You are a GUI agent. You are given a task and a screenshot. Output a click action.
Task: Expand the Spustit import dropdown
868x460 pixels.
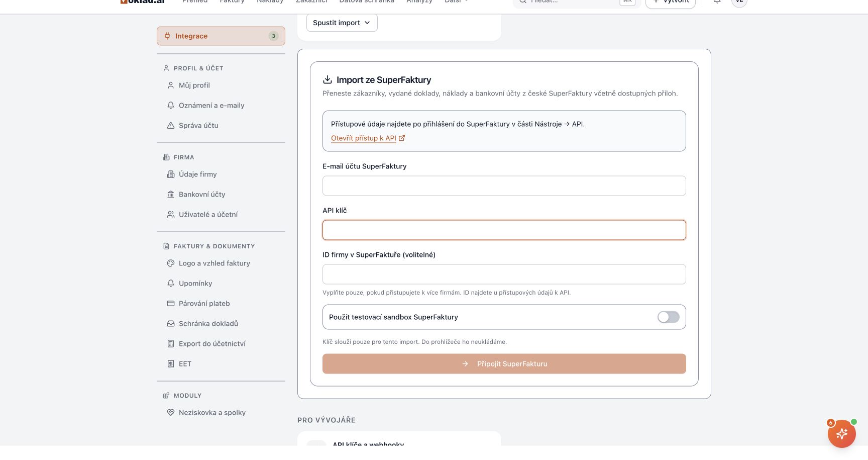coord(342,23)
